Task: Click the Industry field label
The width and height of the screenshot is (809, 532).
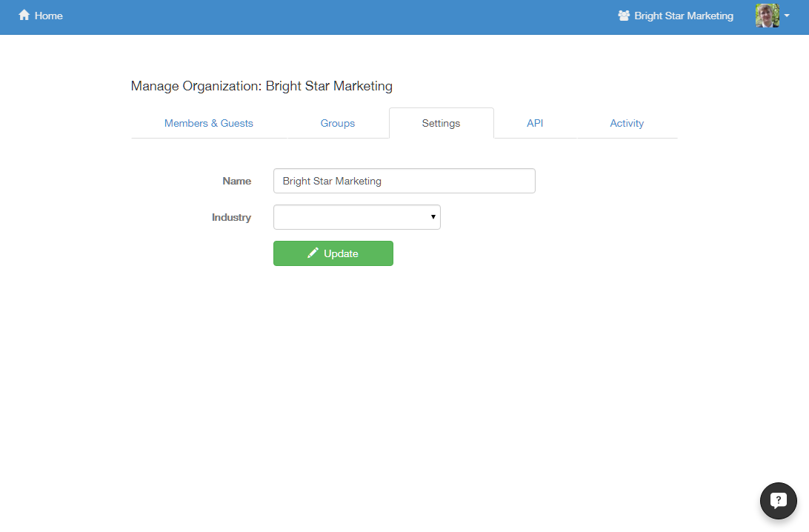Action: pos(231,217)
